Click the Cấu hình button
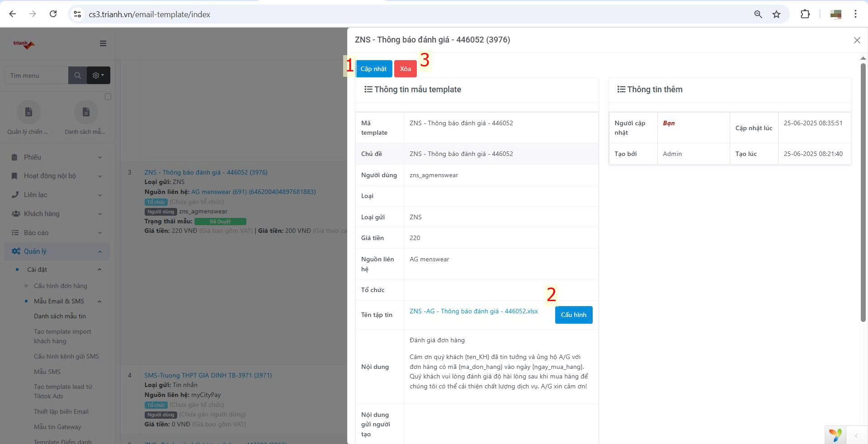 573,315
